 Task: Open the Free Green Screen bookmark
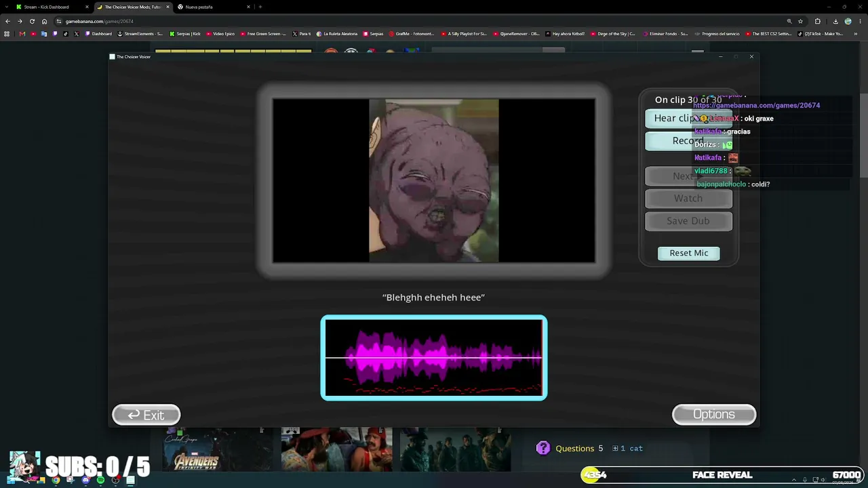[264, 34]
